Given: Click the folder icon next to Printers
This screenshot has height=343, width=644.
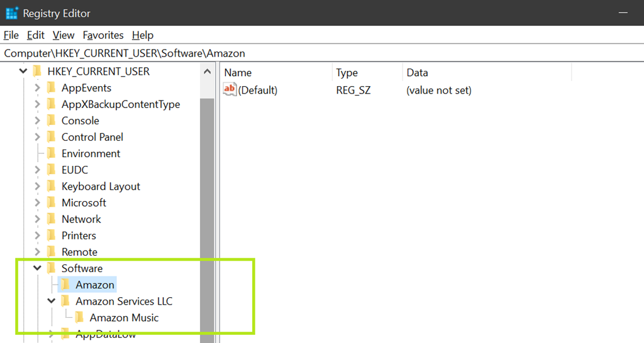Looking at the screenshot, I should (52, 236).
